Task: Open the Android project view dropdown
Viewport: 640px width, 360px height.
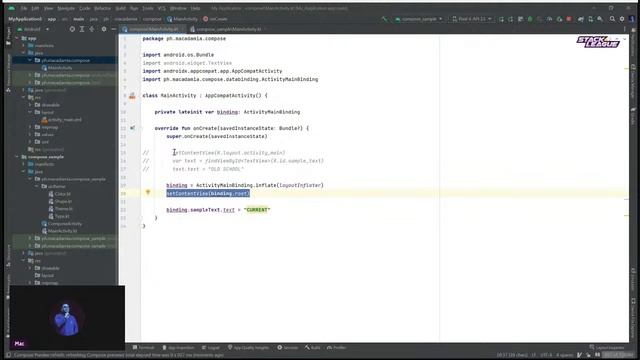Action: point(33,29)
